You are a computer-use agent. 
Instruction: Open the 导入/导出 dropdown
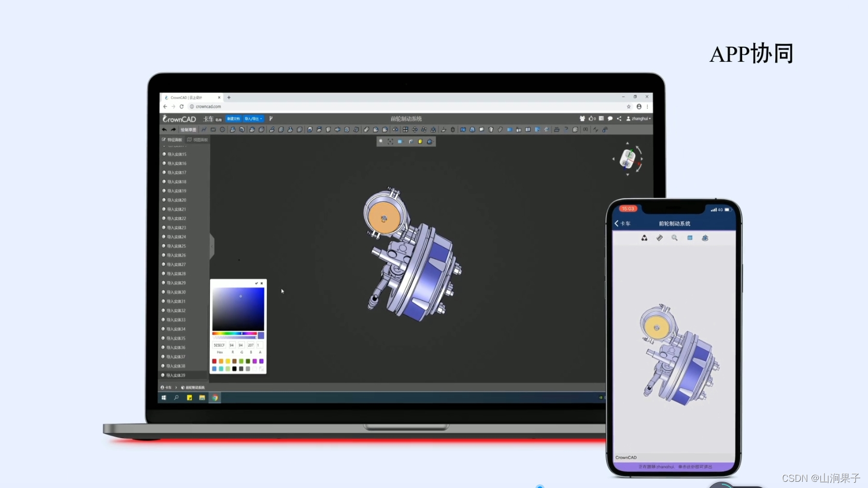253,119
